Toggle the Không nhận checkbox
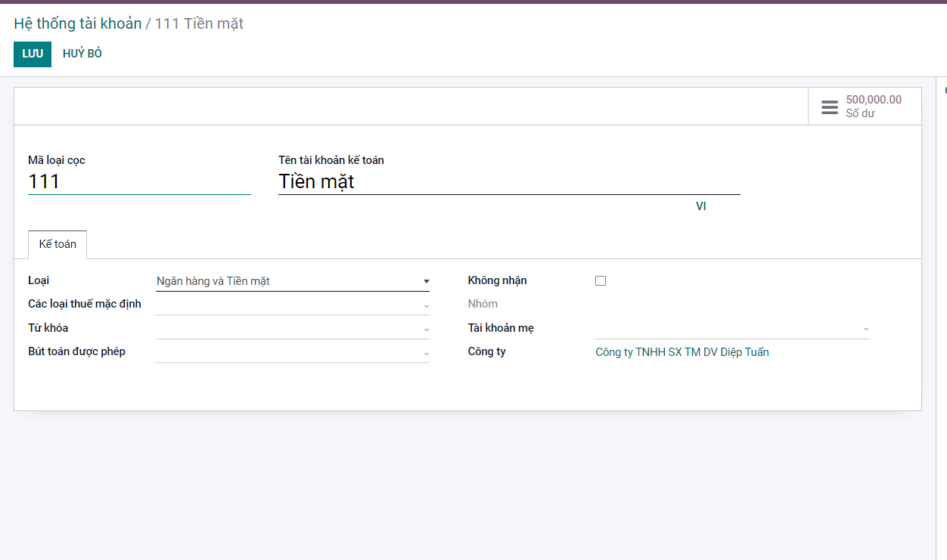 click(601, 280)
